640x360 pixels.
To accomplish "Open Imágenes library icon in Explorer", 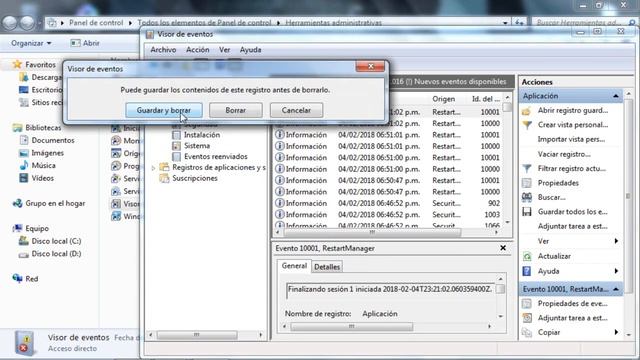I will [x=24, y=153].
